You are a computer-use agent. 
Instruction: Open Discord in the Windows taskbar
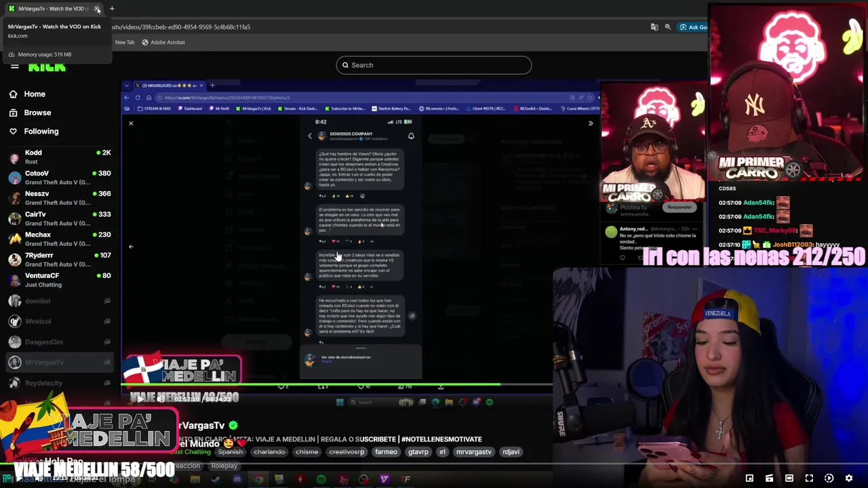tap(237, 480)
